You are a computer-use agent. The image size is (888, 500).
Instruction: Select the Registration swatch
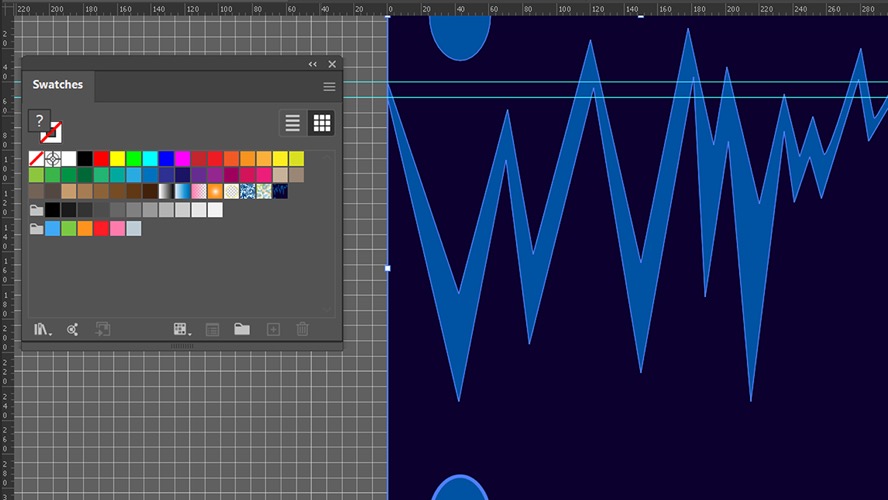tap(53, 159)
